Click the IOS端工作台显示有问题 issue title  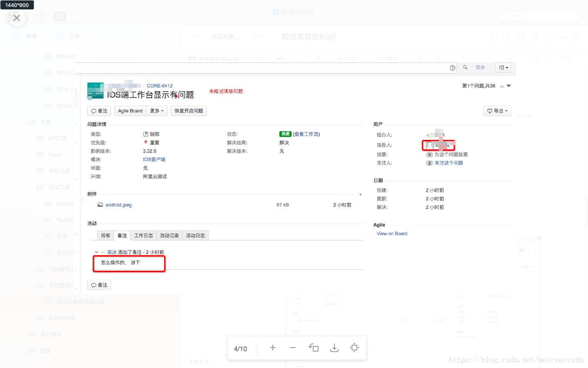tap(150, 95)
